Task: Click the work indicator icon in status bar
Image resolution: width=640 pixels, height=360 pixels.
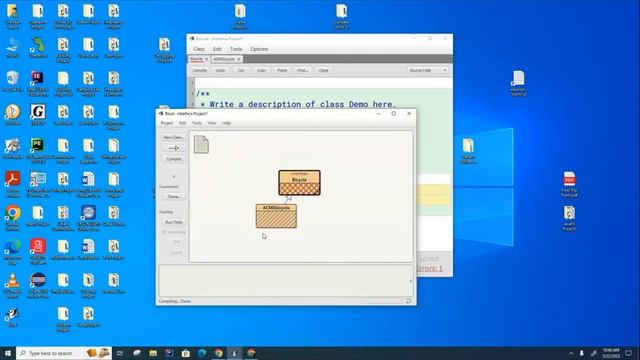Action: point(409,301)
